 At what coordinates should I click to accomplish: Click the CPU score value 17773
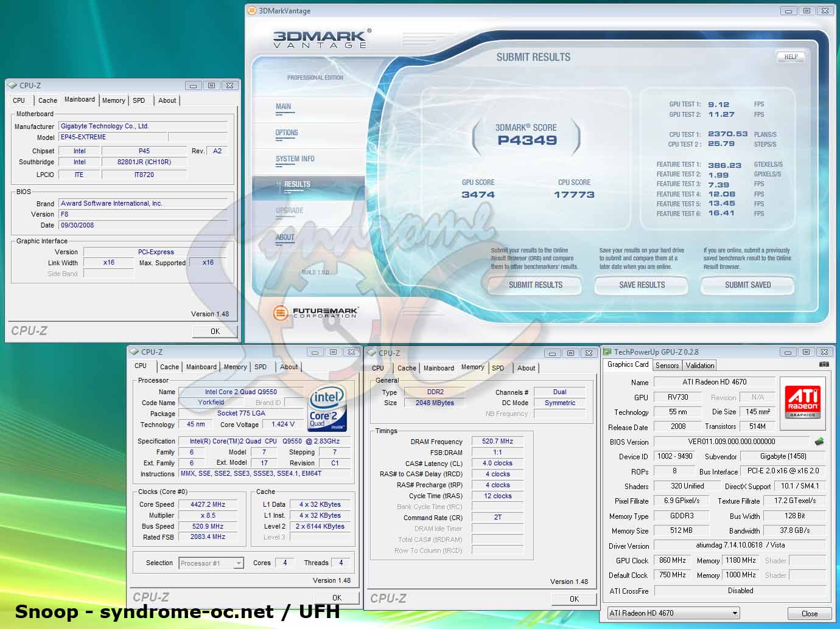click(x=573, y=195)
